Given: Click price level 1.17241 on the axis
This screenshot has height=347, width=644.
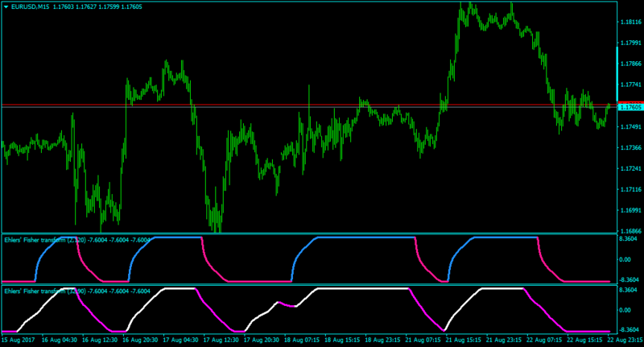Looking at the screenshot, I should click(631, 169).
